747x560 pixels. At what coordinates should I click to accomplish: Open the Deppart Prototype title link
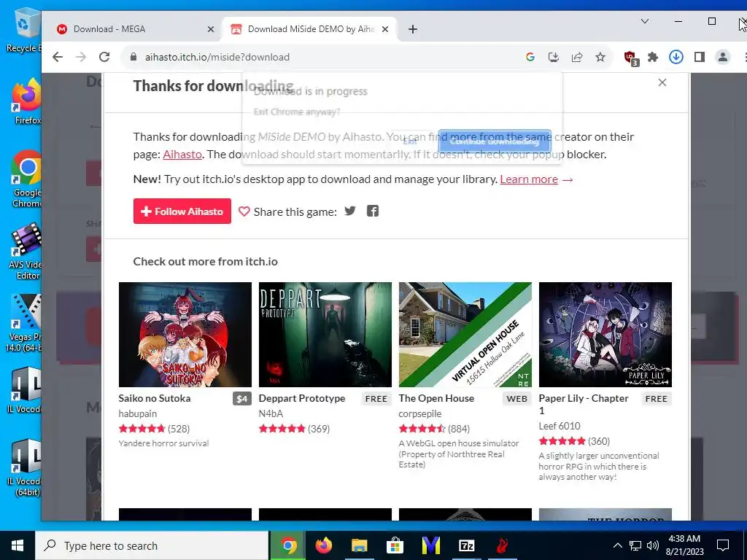point(301,398)
